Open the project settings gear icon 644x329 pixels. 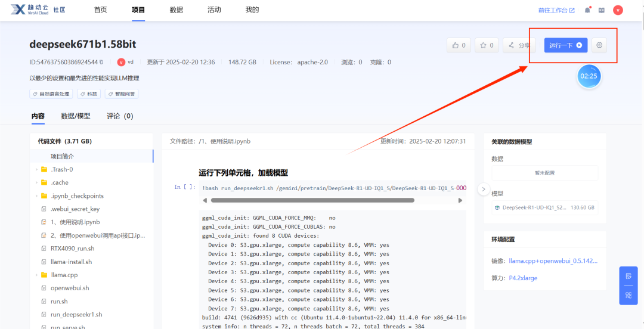pos(599,45)
